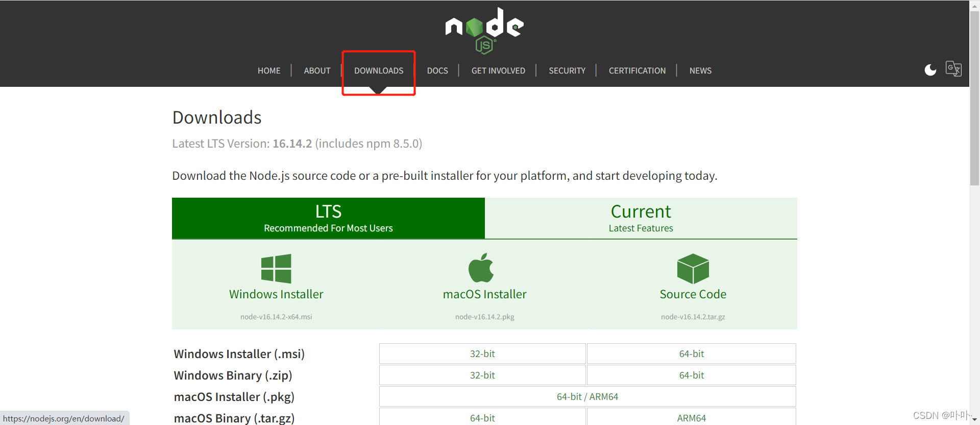
Task: Open the SECURITY nav item
Action: point(567,70)
